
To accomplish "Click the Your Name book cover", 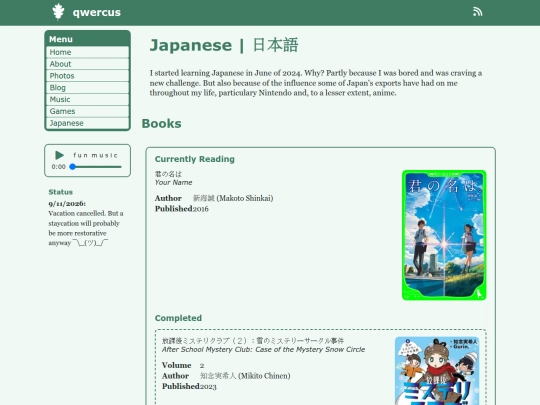I will (444, 235).
